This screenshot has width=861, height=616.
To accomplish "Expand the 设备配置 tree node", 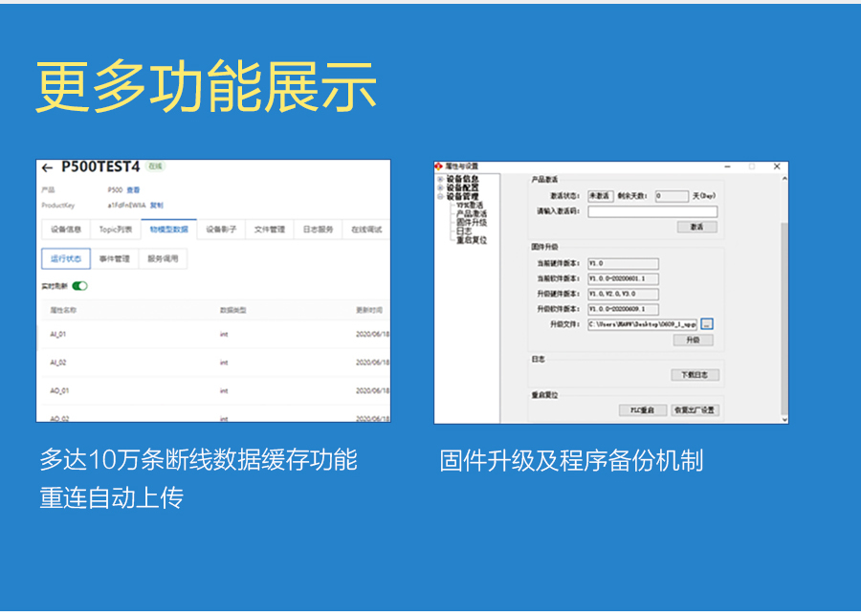I will pos(440,187).
